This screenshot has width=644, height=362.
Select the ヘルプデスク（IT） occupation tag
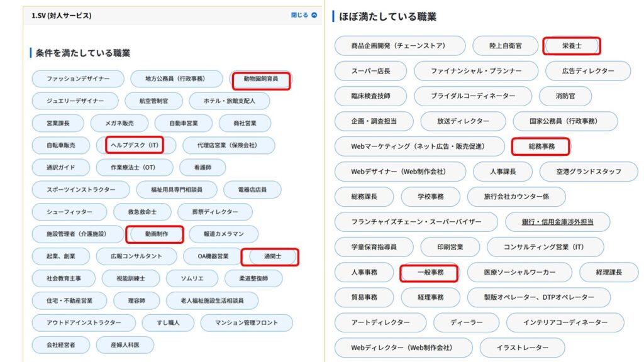(135, 145)
